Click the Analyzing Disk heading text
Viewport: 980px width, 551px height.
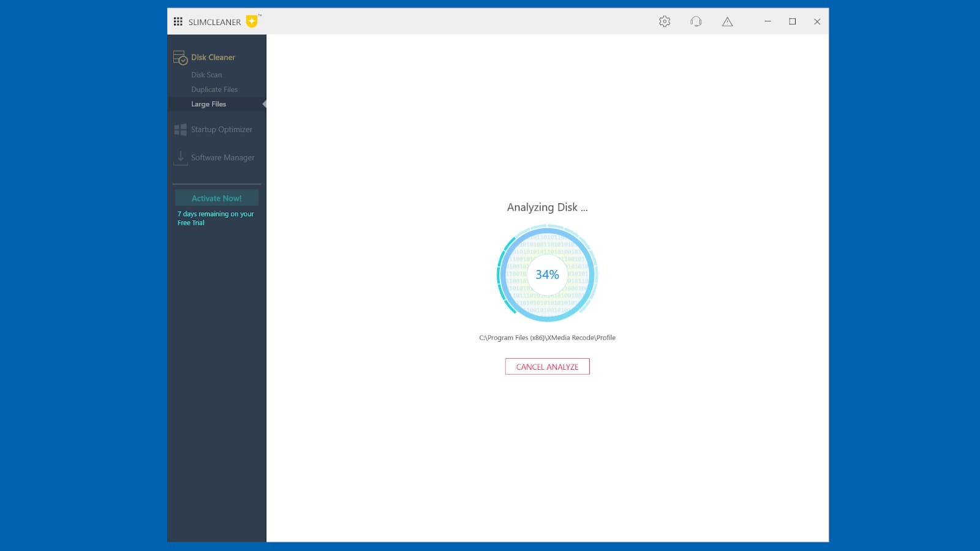tap(548, 208)
